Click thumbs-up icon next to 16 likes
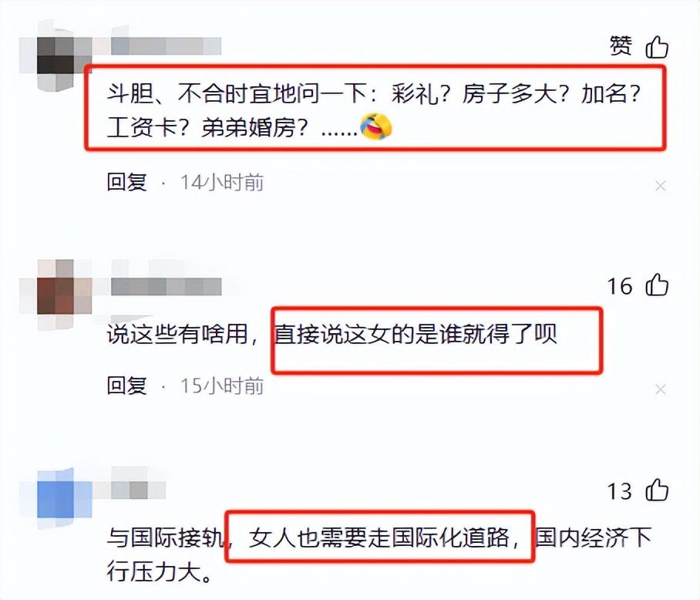The image size is (700, 600). (x=657, y=285)
